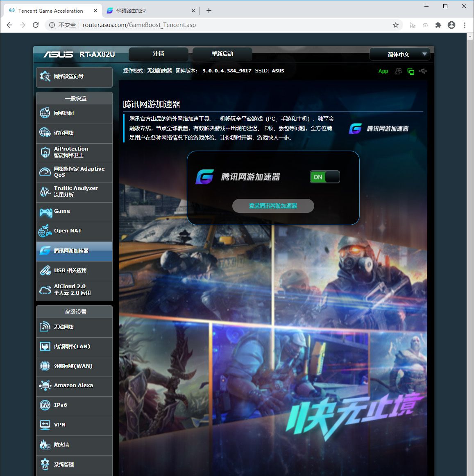Image resolution: width=474 pixels, height=476 pixels.
Task: Open the Game controller icon in sidebar
Action: [45, 212]
